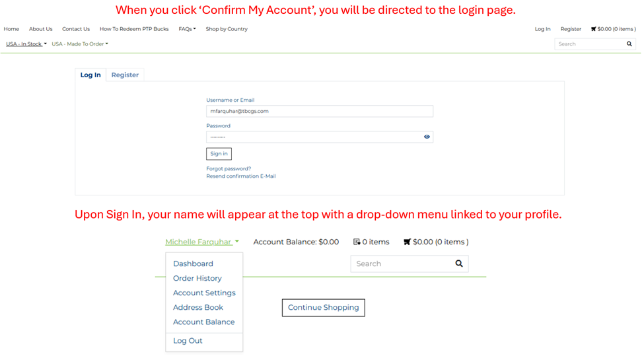Choose Order History from profile menu
Screen dimensions: 644x356
(x=197, y=279)
